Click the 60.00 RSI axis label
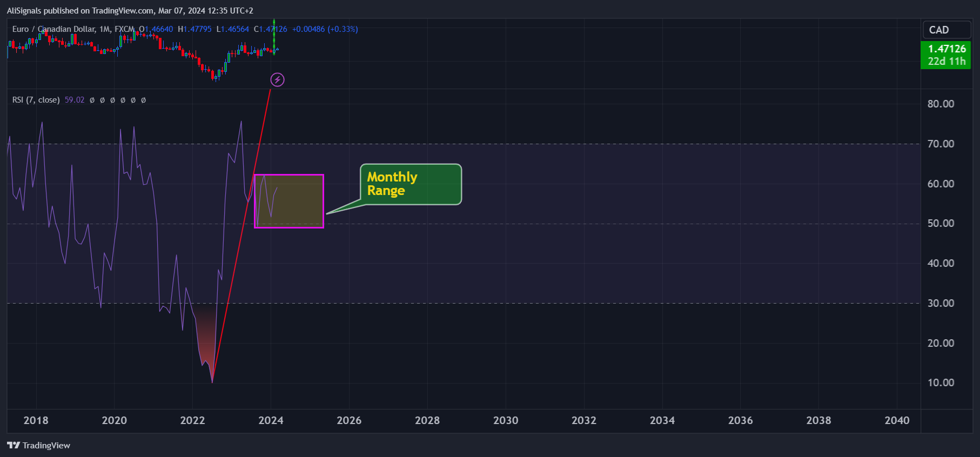 coord(941,184)
